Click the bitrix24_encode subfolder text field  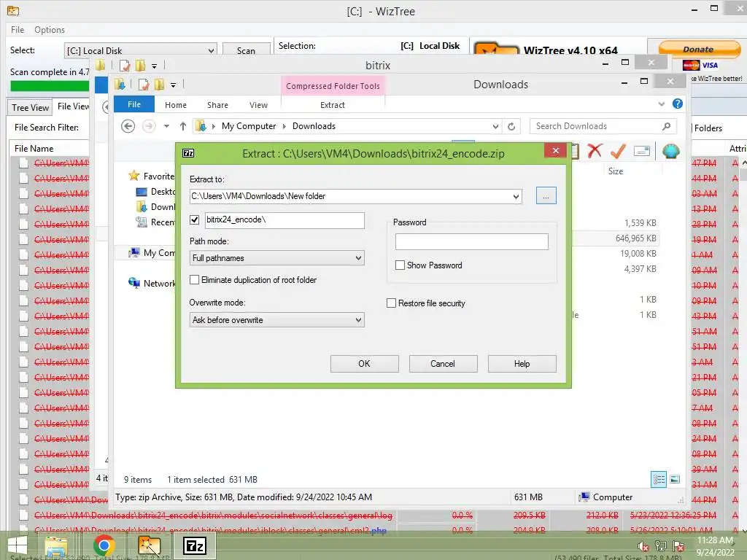click(285, 220)
